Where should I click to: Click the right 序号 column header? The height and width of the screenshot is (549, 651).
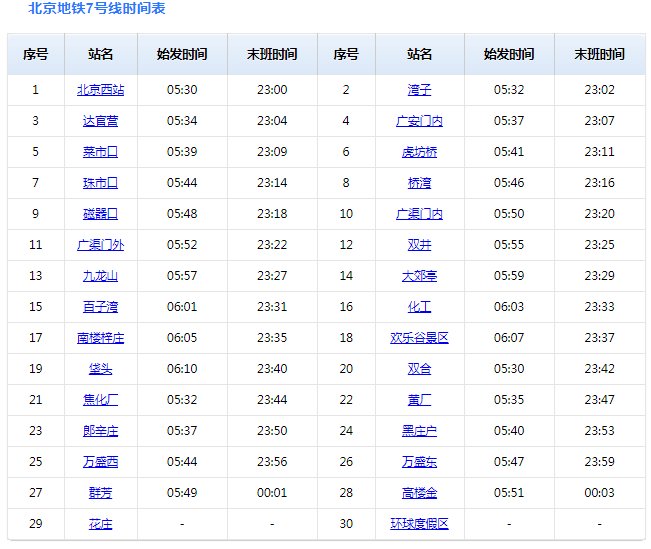click(x=346, y=54)
